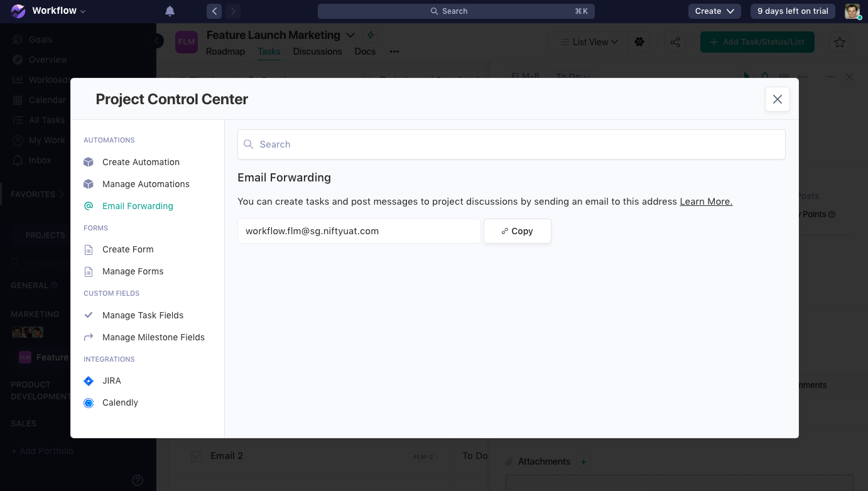Click the Manage Milestone Fields arrow icon
868x491 pixels.
(89, 337)
